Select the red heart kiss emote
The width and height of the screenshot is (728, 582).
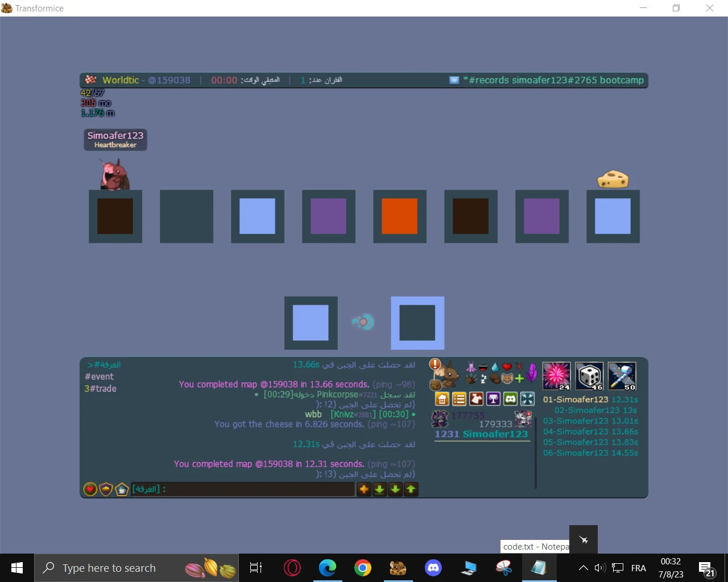coord(507,367)
